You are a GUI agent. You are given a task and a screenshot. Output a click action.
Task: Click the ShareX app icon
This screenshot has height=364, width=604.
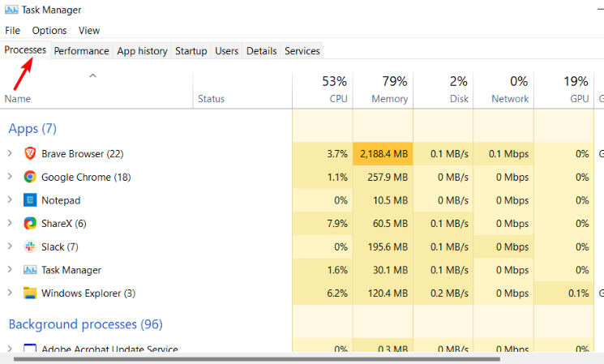coord(30,223)
